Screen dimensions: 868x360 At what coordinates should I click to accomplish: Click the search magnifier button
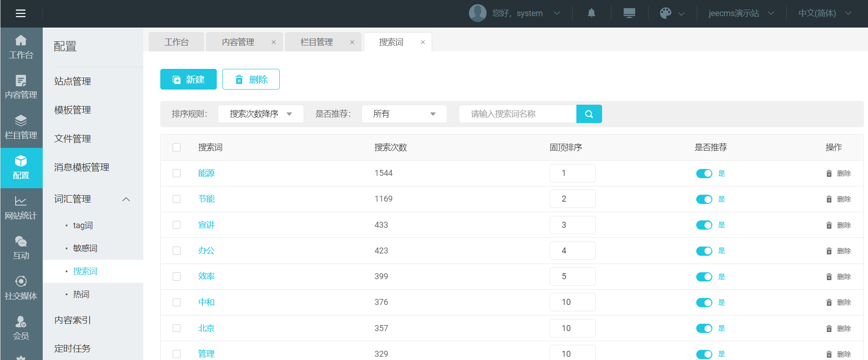[589, 114]
